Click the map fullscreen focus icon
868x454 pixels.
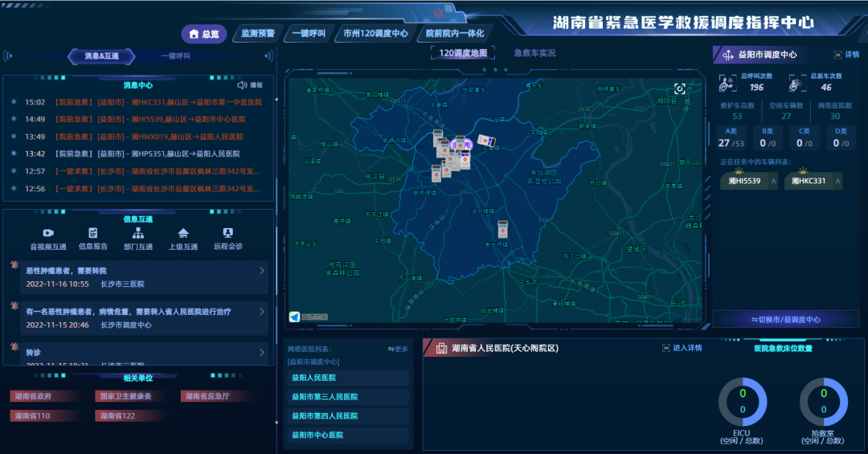tap(680, 89)
